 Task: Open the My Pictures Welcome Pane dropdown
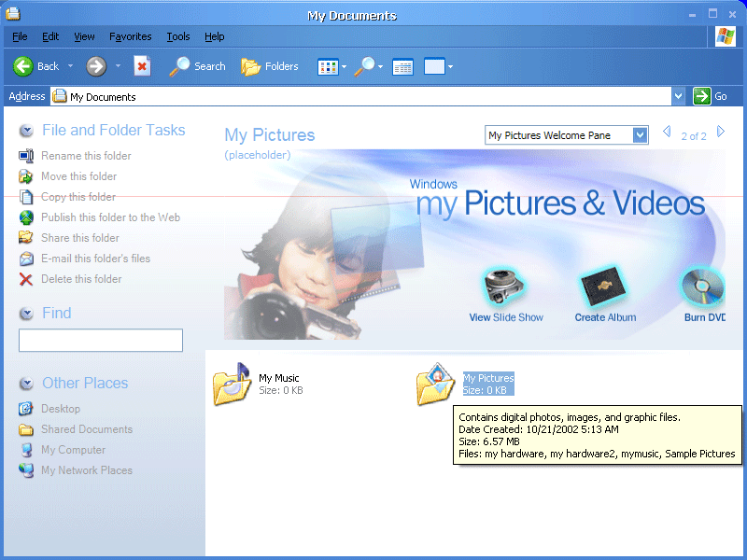[x=640, y=135]
